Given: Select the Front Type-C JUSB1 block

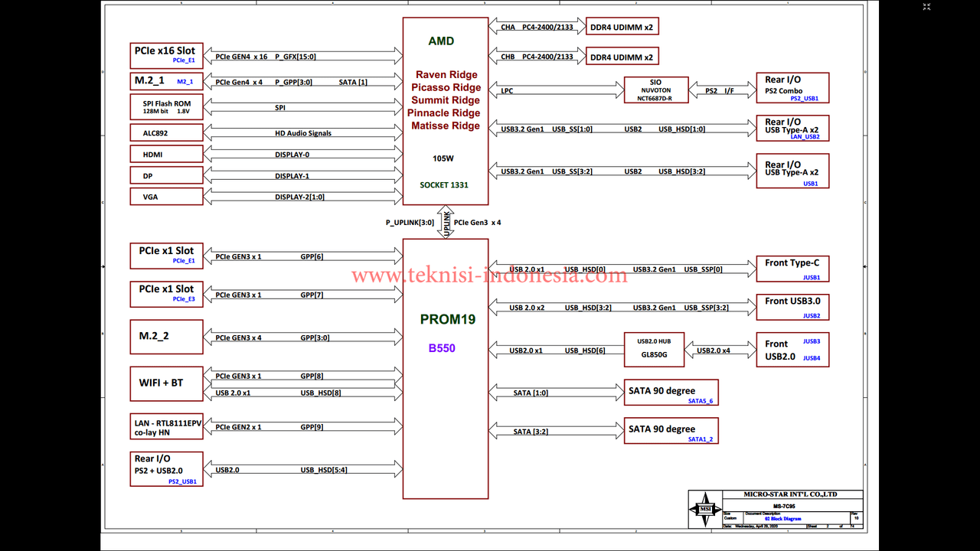Looking at the screenshot, I should click(792, 269).
